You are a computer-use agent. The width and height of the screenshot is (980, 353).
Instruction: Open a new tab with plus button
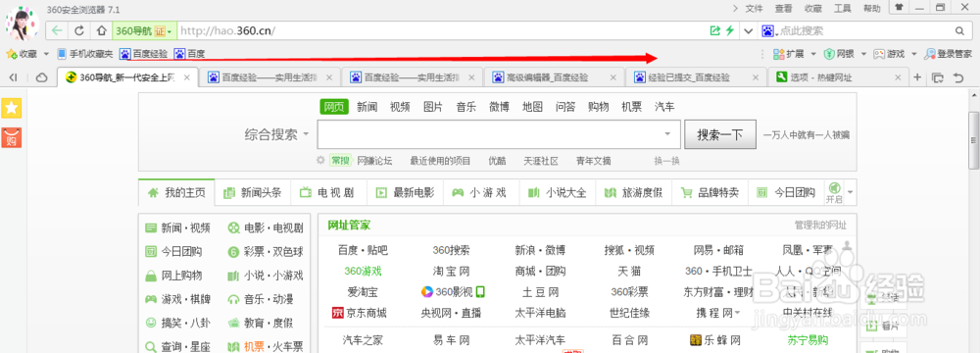click(917, 77)
